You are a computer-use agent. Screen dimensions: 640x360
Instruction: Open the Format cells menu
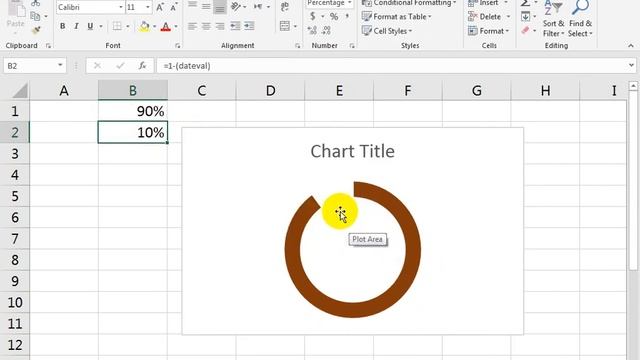pos(489,31)
